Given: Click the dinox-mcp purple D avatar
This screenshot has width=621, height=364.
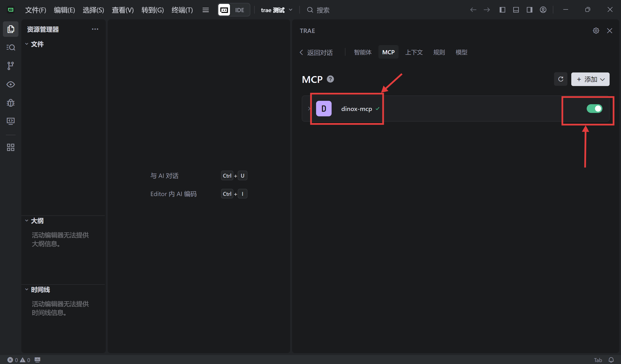Looking at the screenshot, I should (x=324, y=109).
